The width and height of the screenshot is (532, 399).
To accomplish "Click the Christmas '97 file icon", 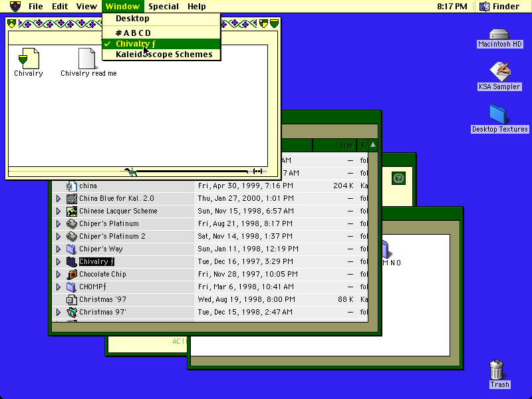I will (71, 300).
